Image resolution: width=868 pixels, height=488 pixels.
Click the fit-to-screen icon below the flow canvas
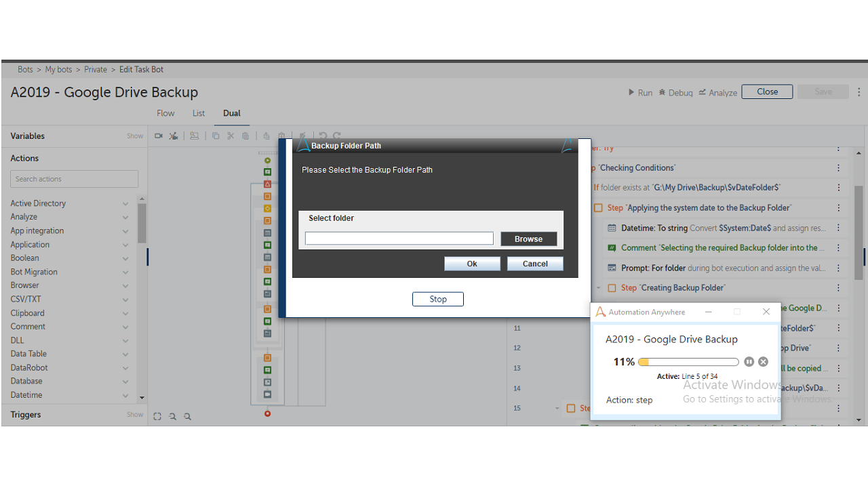[157, 416]
